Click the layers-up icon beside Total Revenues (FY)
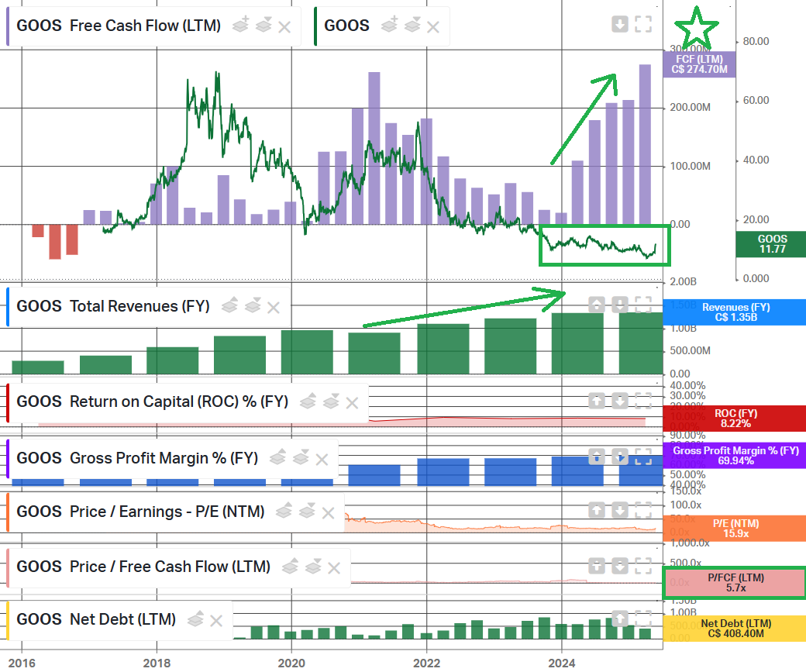The width and height of the screenshot is (806, 672). point(229,305)
